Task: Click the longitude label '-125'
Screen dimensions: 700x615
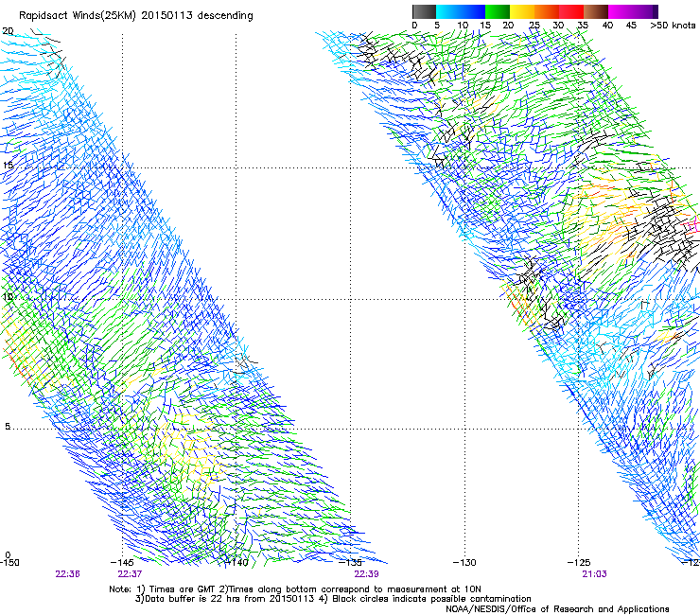Action: pos(579,562)
